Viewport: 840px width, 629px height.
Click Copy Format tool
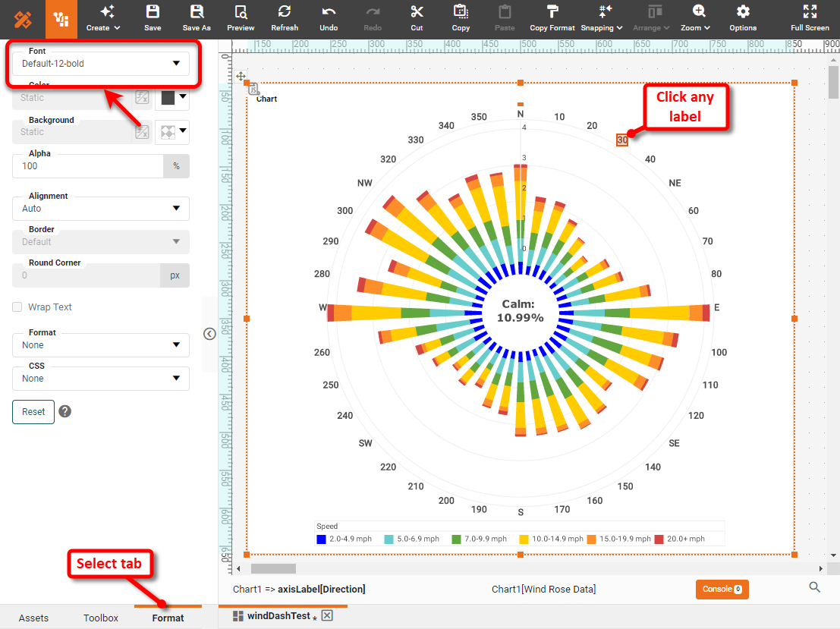552,19
